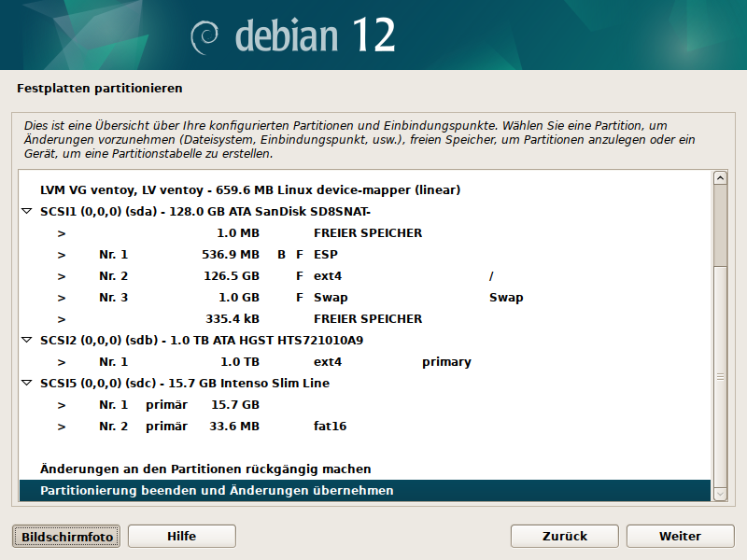Click the SCSI1 (sda) 128.0 GB disk label
Screen dimensions: 747x560
(205, 212)
